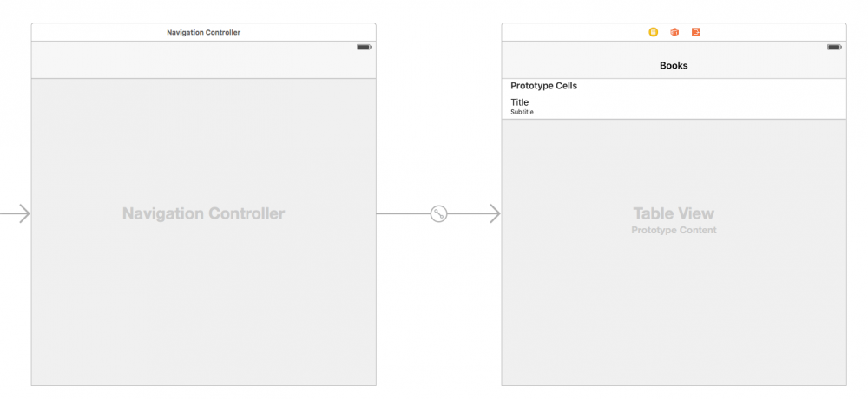Select the initial view controller entry arrow

[17, 213]
